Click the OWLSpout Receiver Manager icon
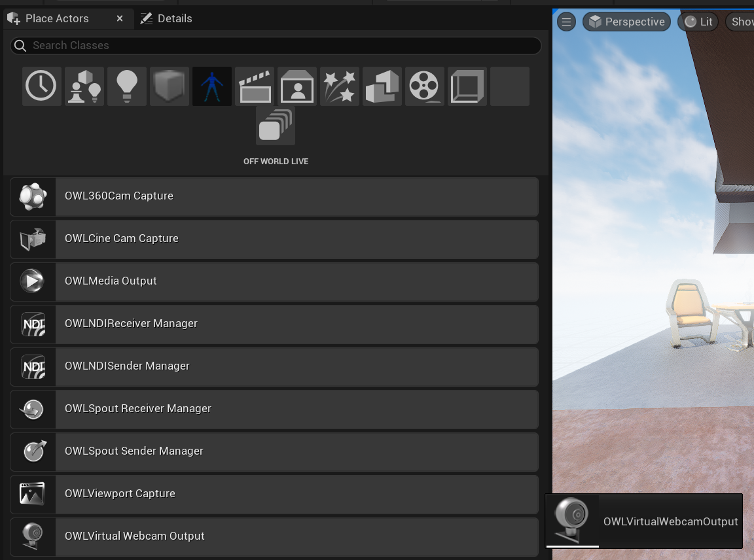 [x=32, y=409]
